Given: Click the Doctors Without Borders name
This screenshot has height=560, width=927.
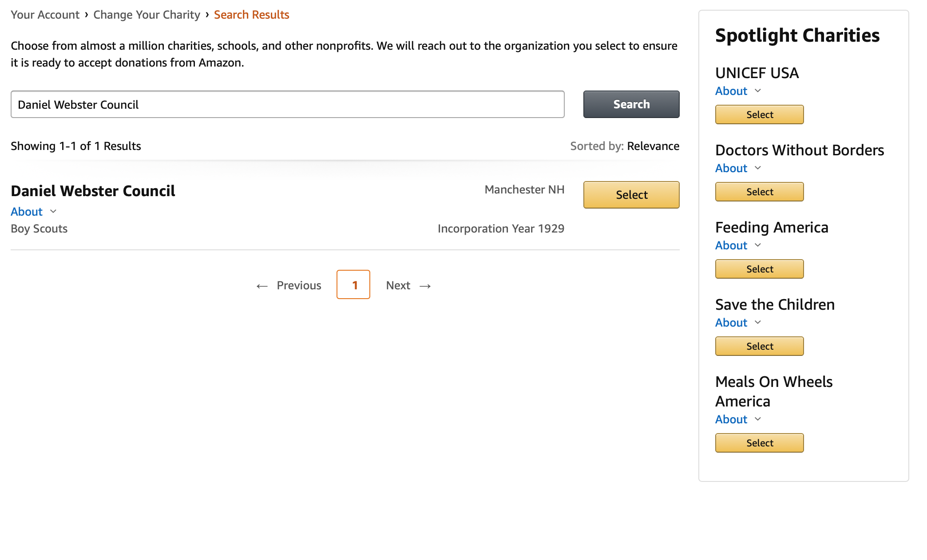Looking at the screenshot, I should [x=800, y=150].
